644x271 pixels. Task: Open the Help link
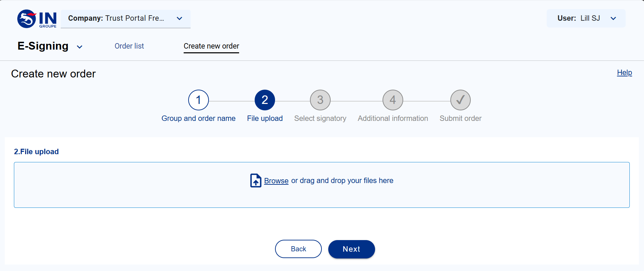coord(624,73)
